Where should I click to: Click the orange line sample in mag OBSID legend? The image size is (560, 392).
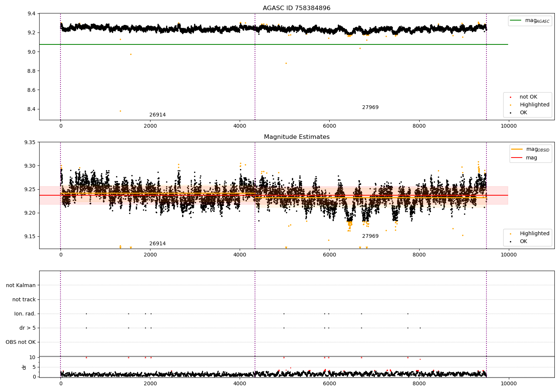(x=517, y=149)
